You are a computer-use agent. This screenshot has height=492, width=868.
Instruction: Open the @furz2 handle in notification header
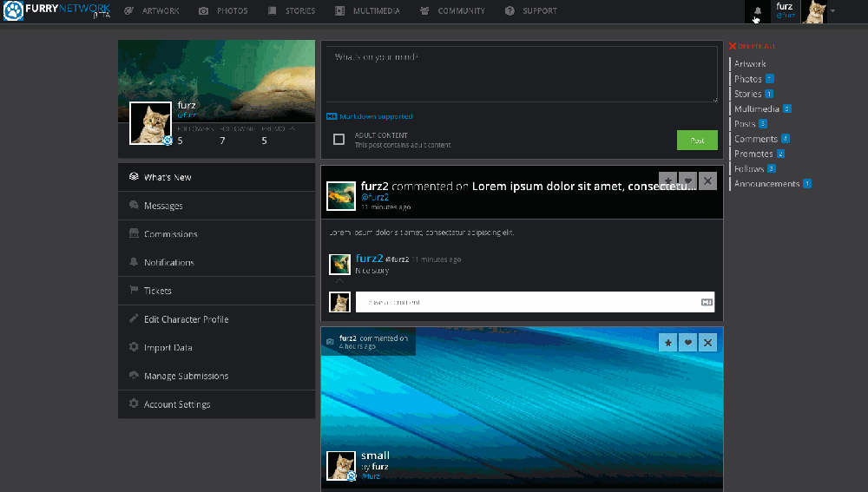[375, 197]
